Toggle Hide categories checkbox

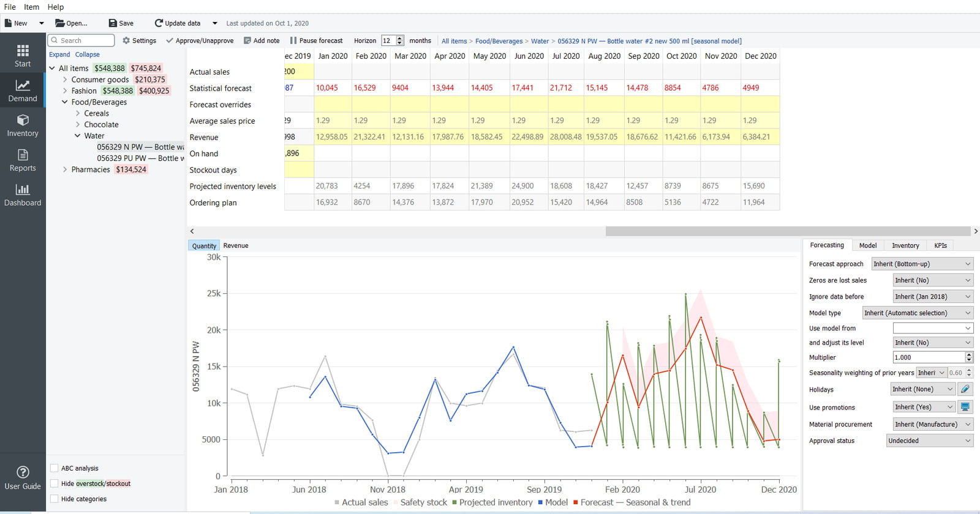click(x=54, y=499)
